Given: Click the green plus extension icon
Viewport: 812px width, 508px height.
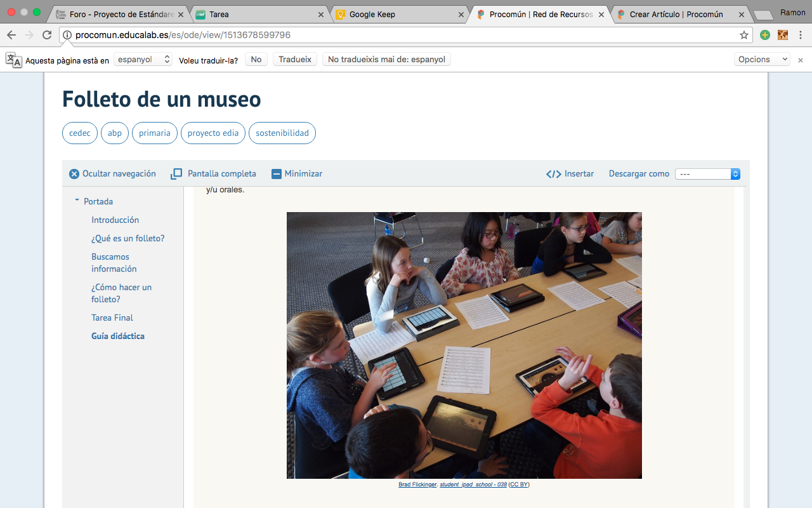Looking at the screenshot, I should coord(764,36).
